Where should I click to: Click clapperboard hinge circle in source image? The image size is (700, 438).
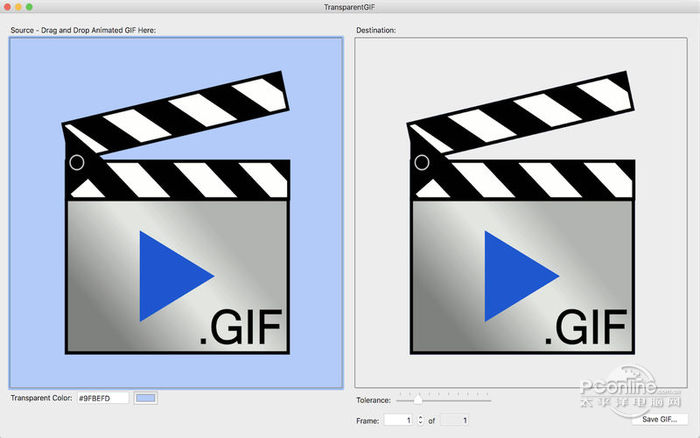(x=76, y=162)
